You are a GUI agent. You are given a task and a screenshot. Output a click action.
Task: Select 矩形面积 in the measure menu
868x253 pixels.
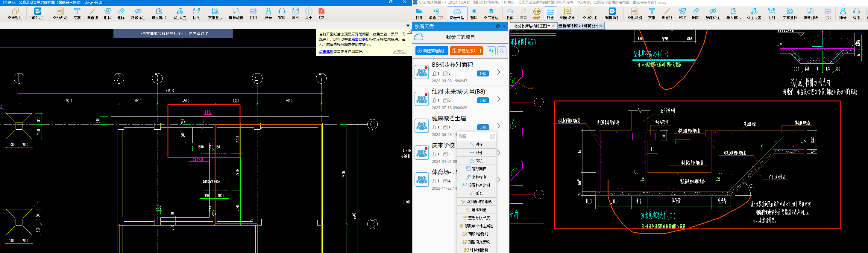click(476, 169)
